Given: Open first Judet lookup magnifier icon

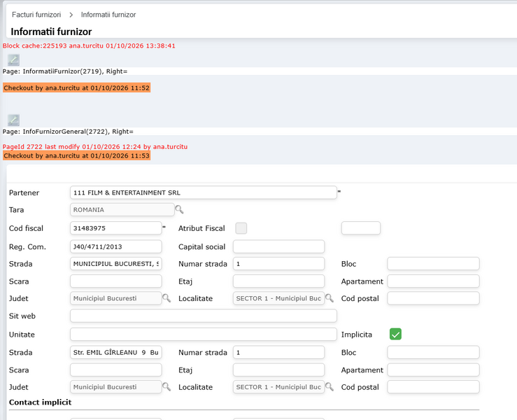Looking at the screenshot, I should click(x=167, y=298).
